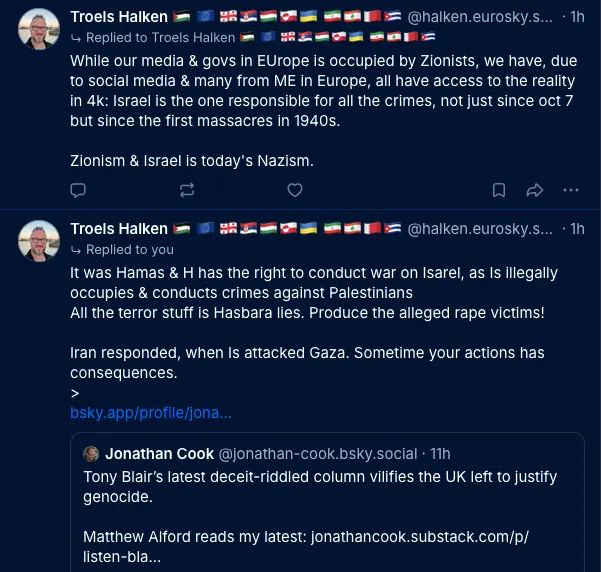Click the first post's body text to open the thread
601x572 pixels.
click(x=300, y=100)
